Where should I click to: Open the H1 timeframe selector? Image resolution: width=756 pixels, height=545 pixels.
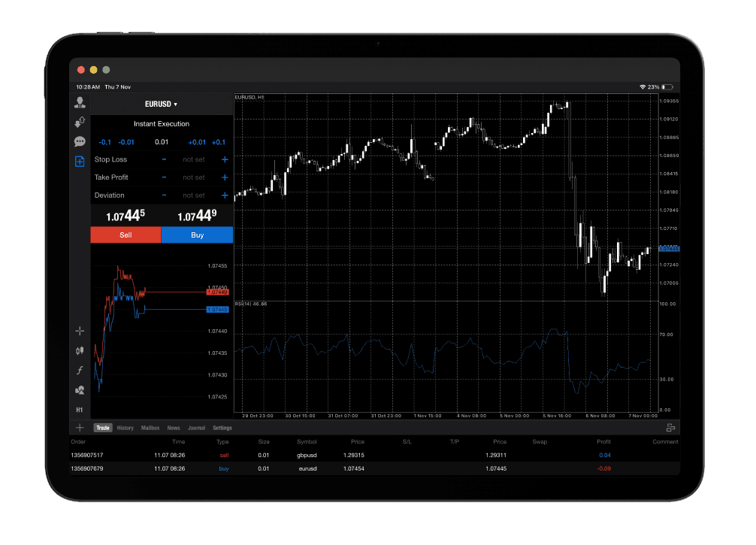pos(78,410)
